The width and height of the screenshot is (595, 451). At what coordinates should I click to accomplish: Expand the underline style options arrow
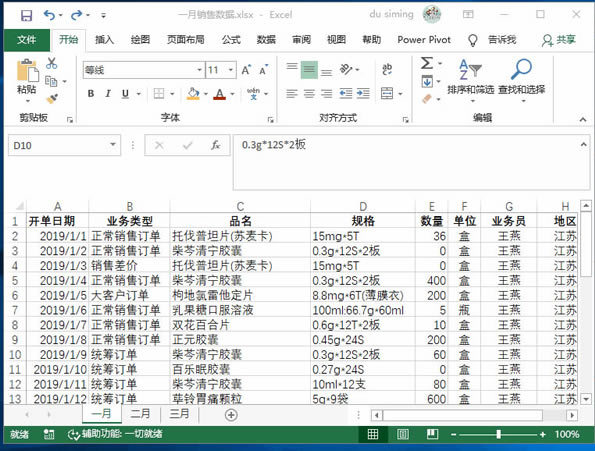[139, 94]
